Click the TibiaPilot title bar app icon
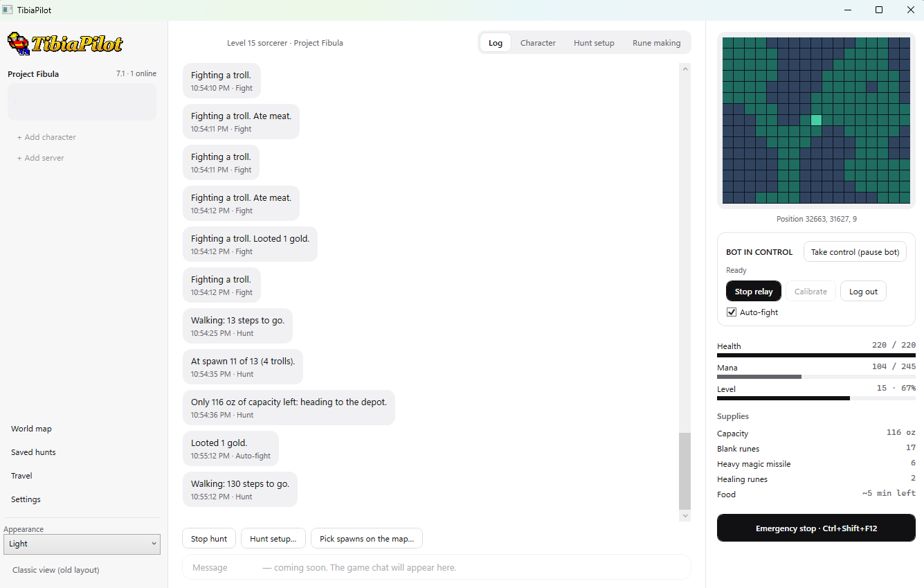Viewport: 924px width, 588px height. pos(8,10)
